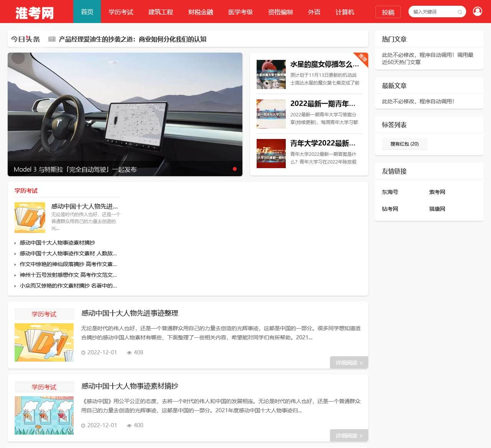This screenshot has height=448, width=491.
Task: Open list item 作文中惊艳的神仙段落摘抄
Action: (68, 264)
